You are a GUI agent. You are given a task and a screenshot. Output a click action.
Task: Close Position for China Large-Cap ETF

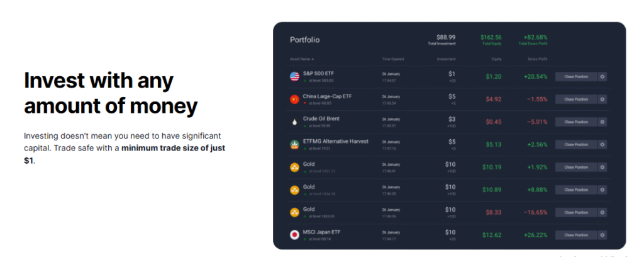(576, 99)
